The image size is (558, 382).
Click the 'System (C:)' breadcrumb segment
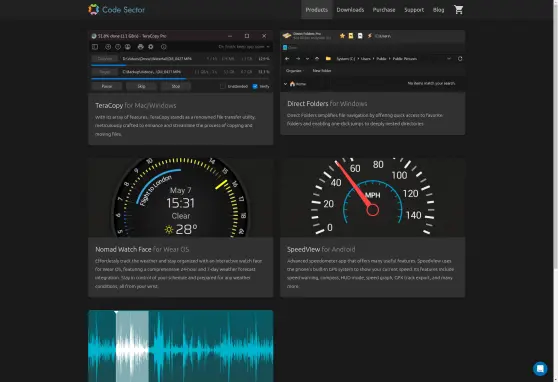click(x=345, y=59)
